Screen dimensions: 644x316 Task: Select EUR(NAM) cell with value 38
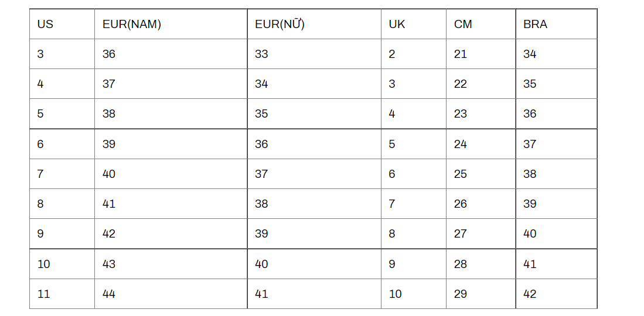[171, 114]
